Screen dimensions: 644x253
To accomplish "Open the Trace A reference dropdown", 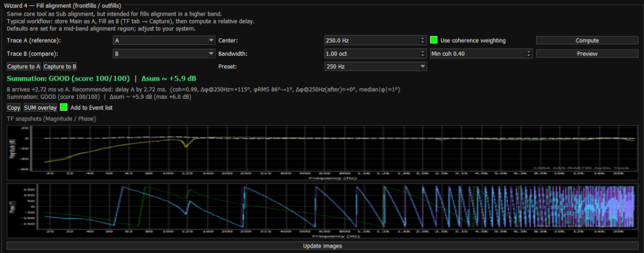I will pyautogui.click(x=164, y=40).
